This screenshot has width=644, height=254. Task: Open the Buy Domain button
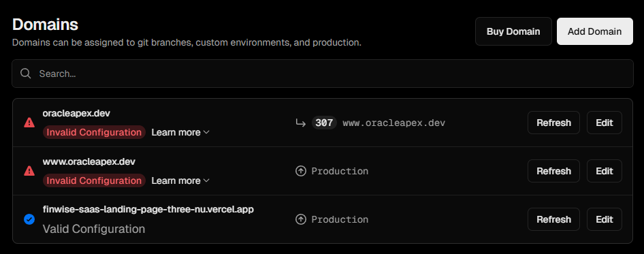[x=513, y=31]
